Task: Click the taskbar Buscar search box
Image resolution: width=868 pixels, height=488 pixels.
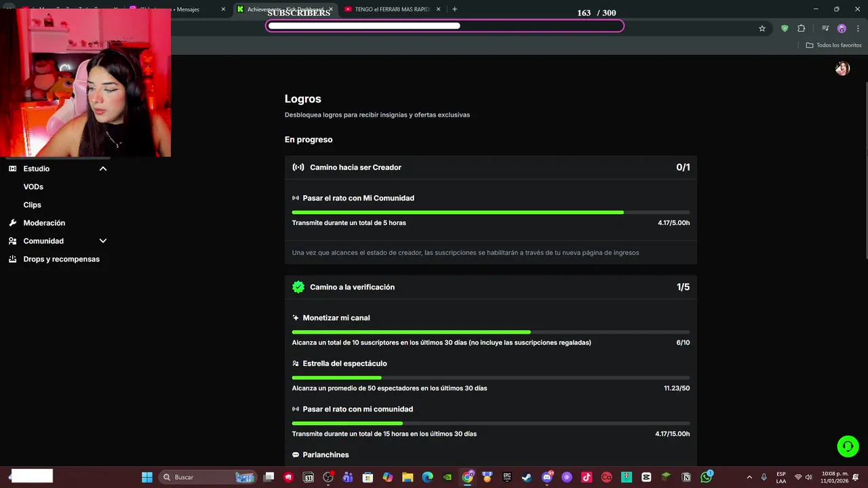Action: pos(209,477)
